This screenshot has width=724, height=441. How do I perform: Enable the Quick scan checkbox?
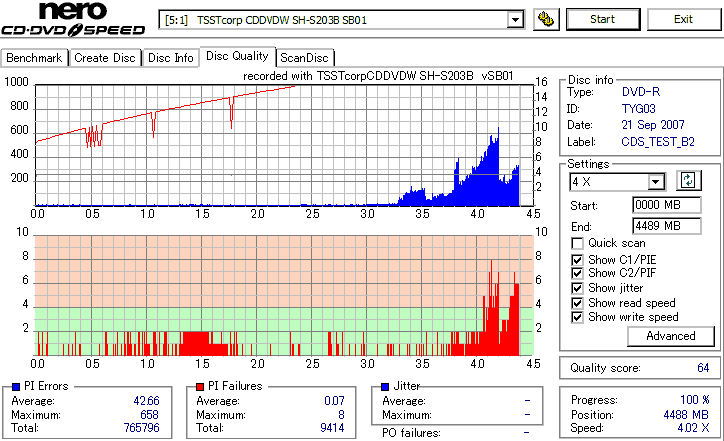[x=577, y=243]
